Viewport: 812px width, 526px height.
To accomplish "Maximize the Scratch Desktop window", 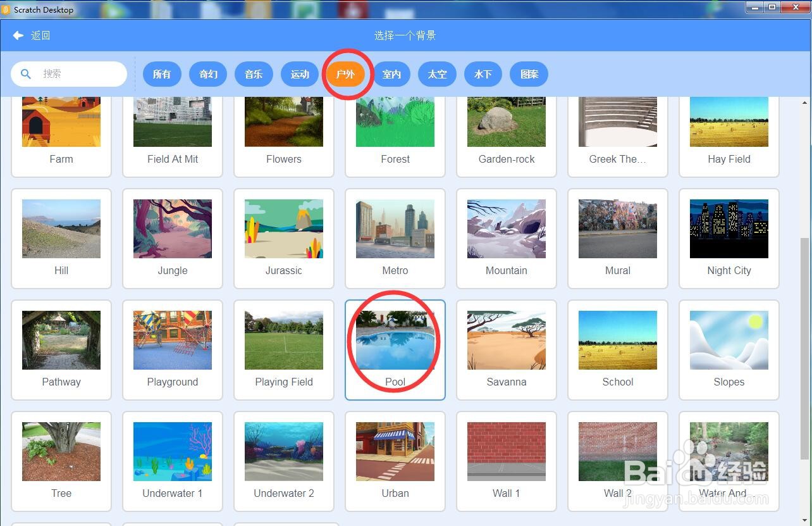I will [772, 7].
